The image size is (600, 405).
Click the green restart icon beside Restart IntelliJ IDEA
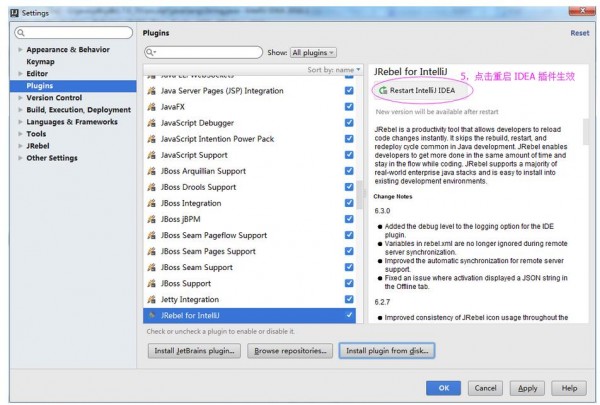pos(382,90)
